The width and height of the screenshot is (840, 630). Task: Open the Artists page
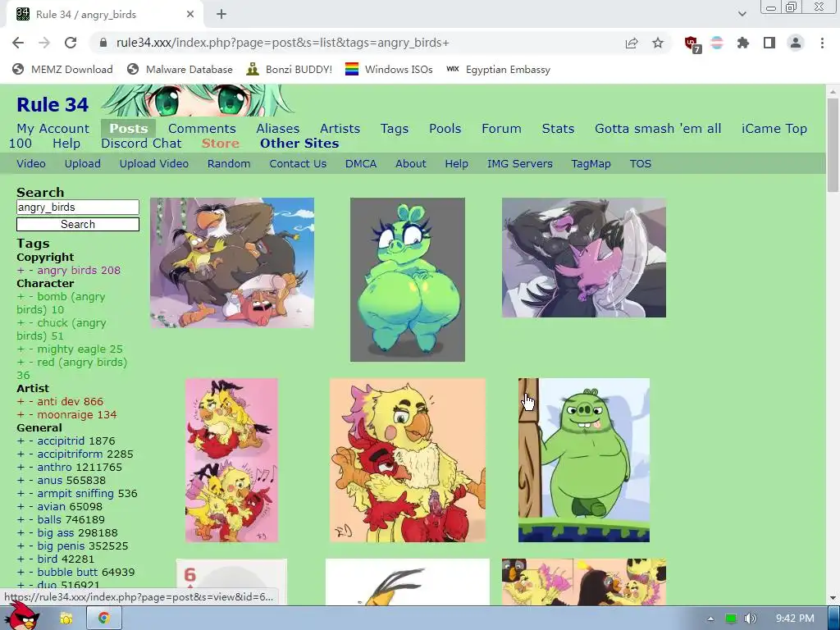340,129
